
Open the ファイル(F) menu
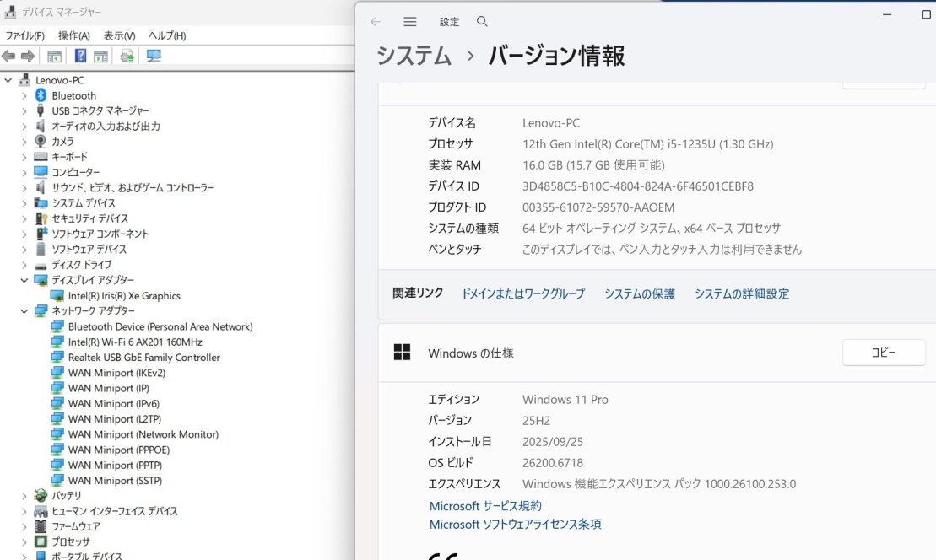click(24, 35)
